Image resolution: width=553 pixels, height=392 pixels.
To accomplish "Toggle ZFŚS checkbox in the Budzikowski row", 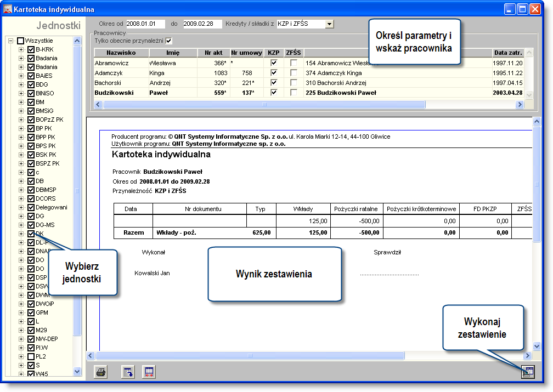I will point(294,92).
